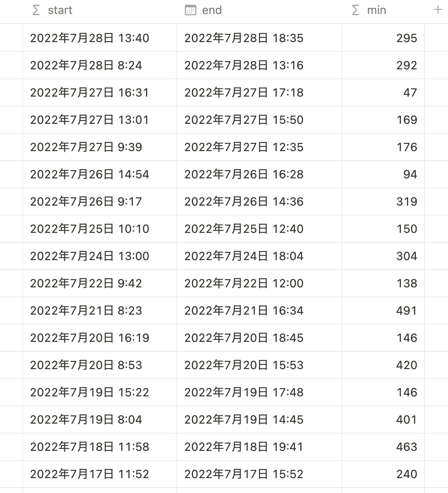
Task: Click the calendar icon beside end
Action: click(191, 10)
